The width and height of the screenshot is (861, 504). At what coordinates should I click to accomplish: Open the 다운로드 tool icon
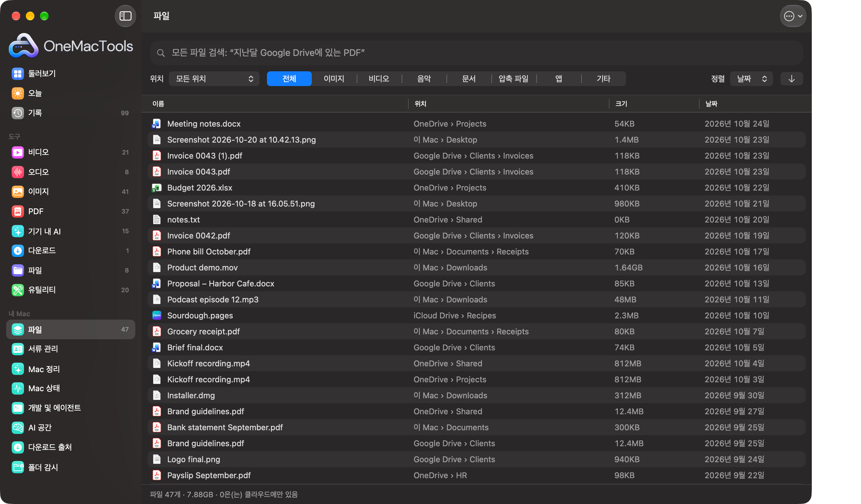click(18, 251)
